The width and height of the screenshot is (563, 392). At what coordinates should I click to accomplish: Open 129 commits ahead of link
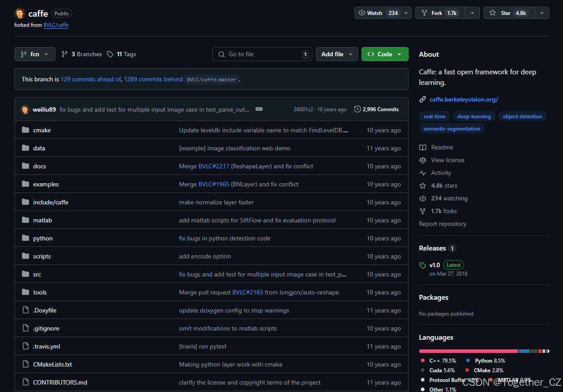coord(91,80)
